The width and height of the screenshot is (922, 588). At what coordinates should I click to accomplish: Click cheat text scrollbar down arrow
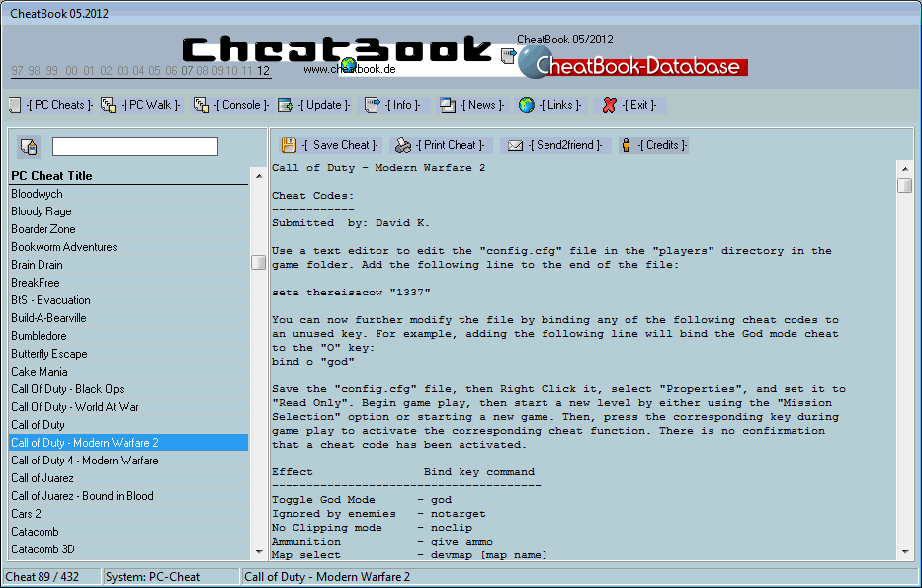click(x=905, y=552)
